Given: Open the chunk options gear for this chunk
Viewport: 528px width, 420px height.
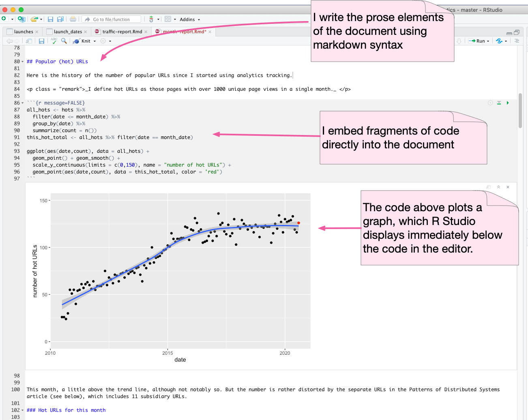Looking at the screenshot, I should point(490,103).
